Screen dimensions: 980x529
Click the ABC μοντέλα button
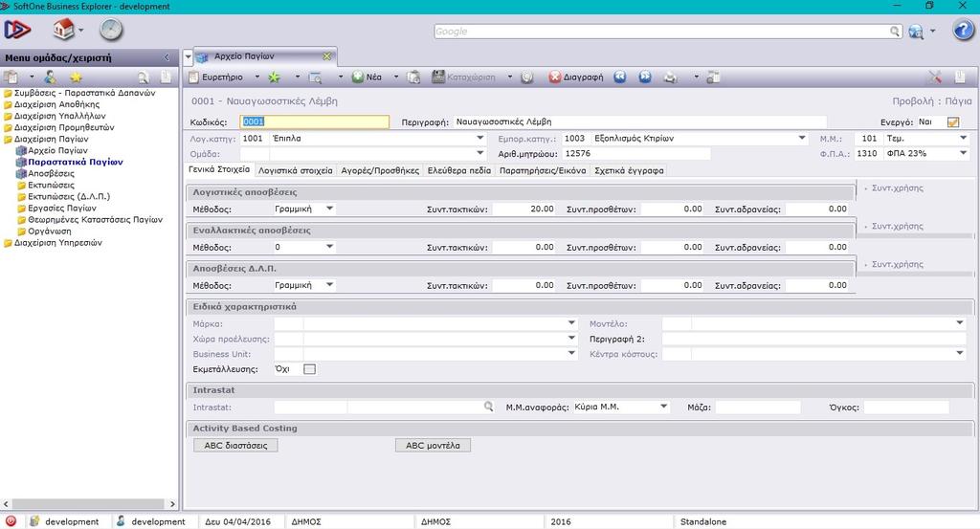[433, 446]
